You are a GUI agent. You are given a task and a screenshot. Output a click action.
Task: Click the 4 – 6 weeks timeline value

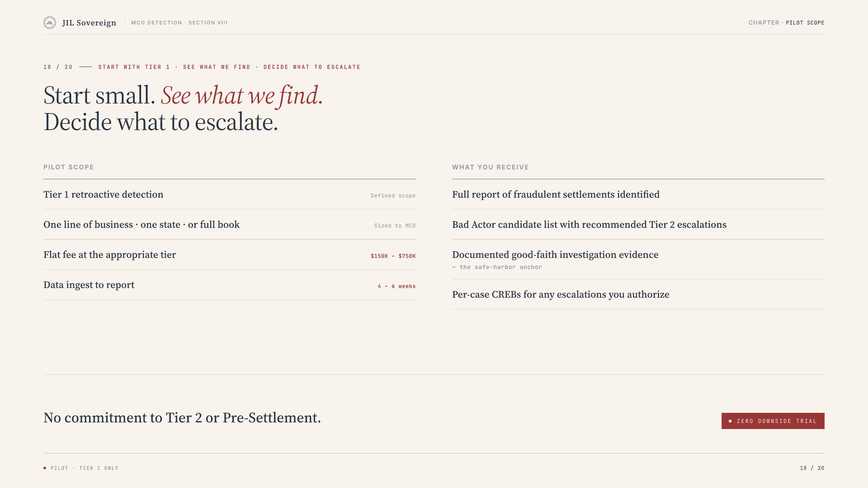tap(396, 286)
